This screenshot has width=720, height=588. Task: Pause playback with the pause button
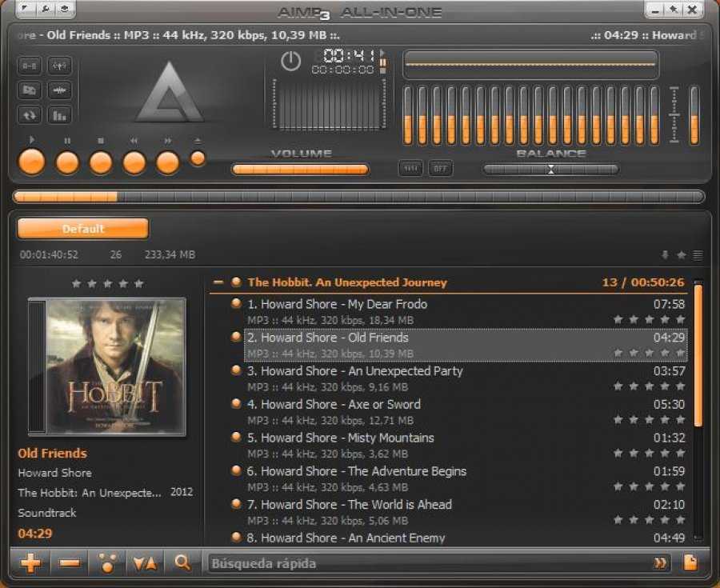[x=67, y=162]
